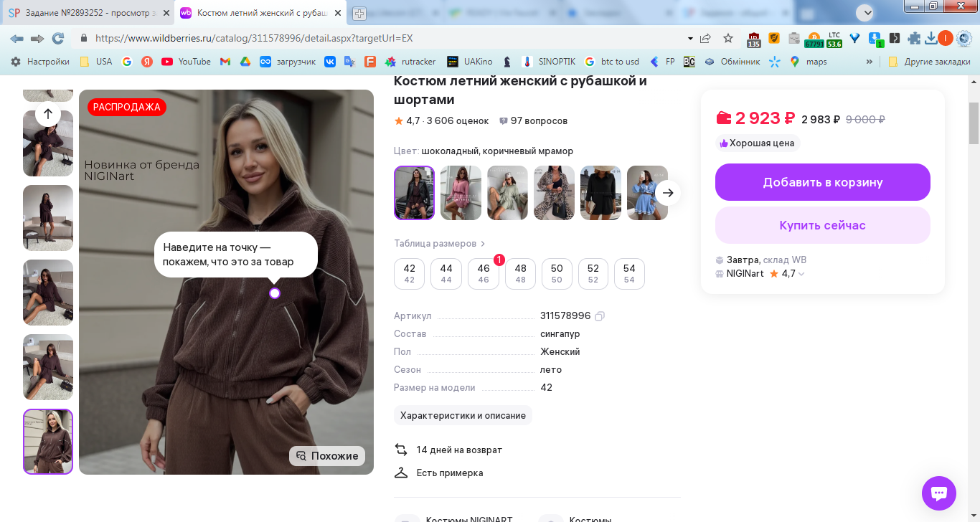
Task: Open the Обмінник bookmark
Action: (731, 62)
